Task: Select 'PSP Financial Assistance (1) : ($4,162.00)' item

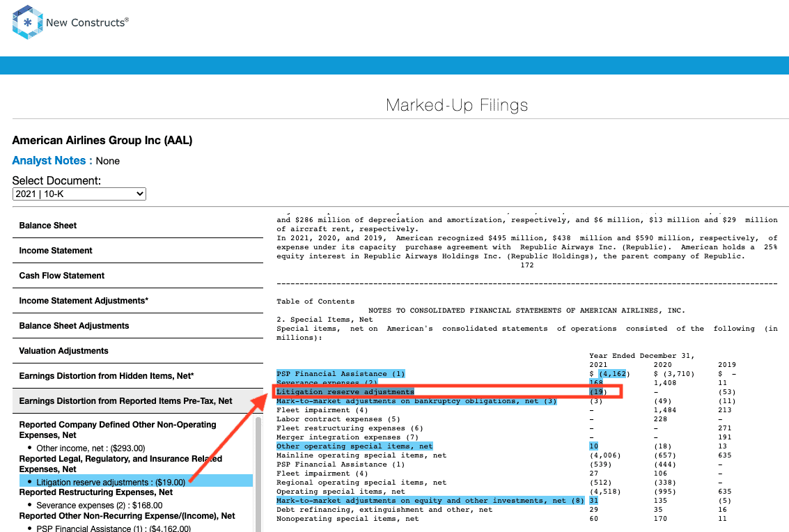Action: [x=114, y=528]
